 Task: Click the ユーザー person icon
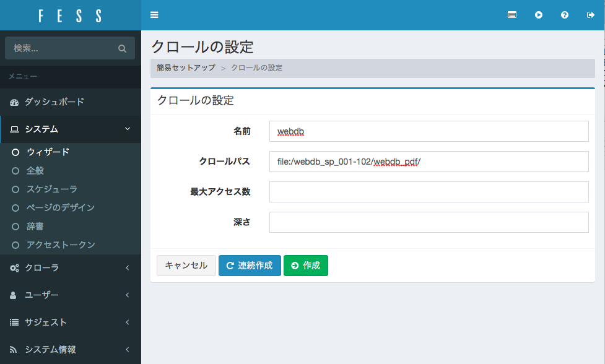[13, 295]
